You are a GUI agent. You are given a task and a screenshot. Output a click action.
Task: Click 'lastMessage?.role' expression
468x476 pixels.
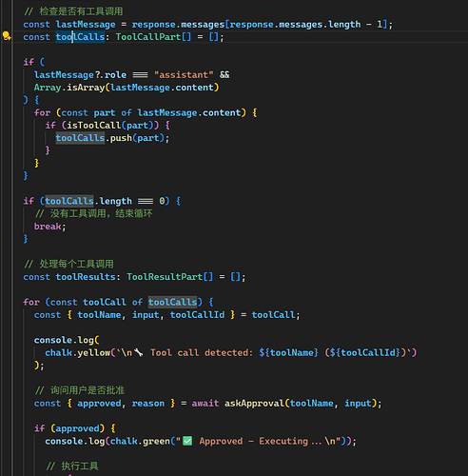coord(80,75)
